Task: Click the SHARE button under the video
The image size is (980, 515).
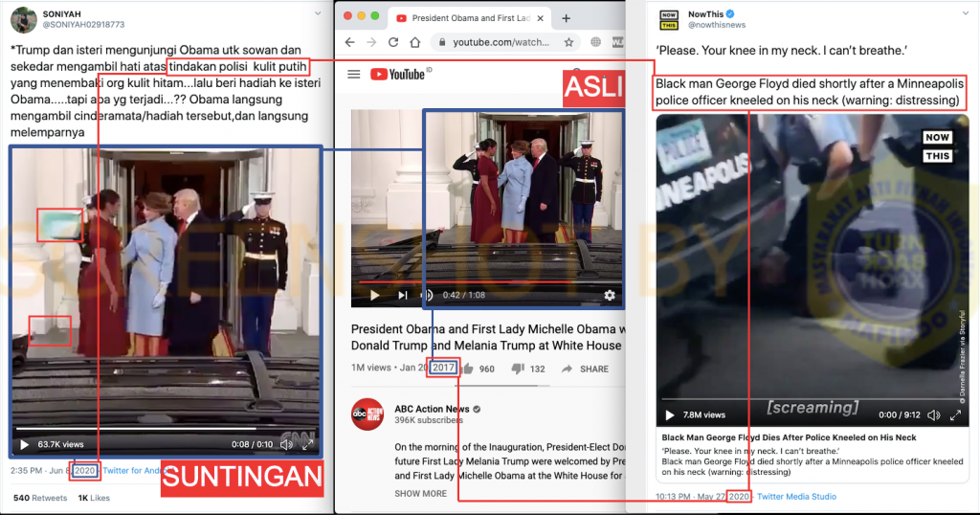Action: click(x=585, y=369)
